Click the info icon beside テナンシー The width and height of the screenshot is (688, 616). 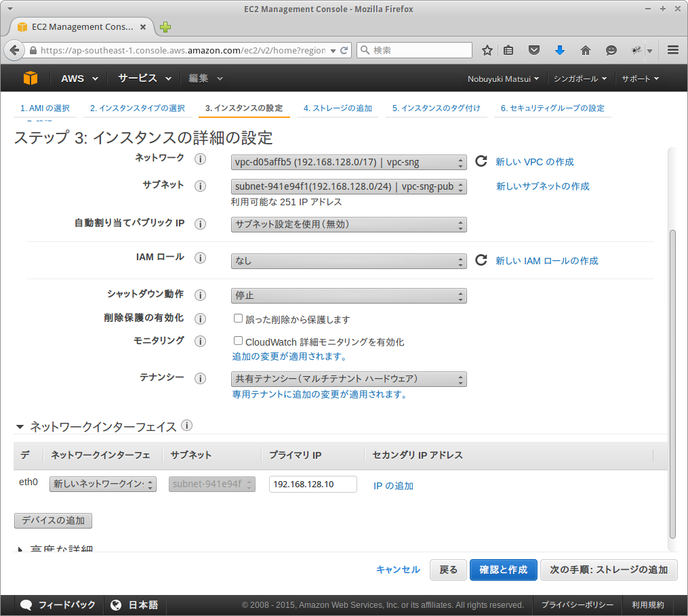click(x=201, y=378)
